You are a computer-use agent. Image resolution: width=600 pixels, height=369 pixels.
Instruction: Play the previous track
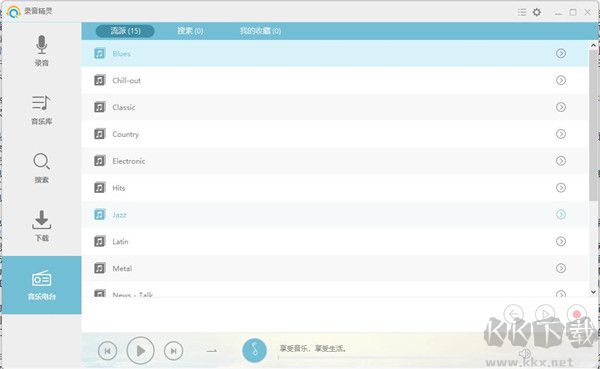108,351
